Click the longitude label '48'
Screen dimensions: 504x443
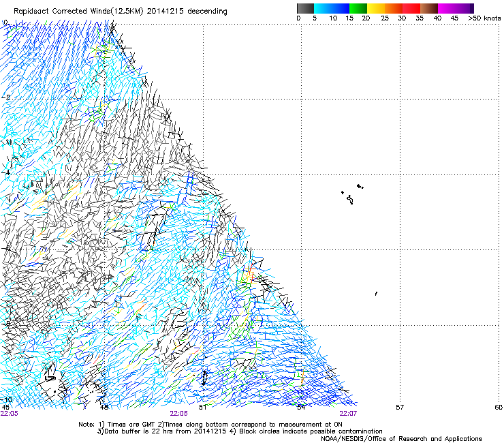[x=104, y=408]
